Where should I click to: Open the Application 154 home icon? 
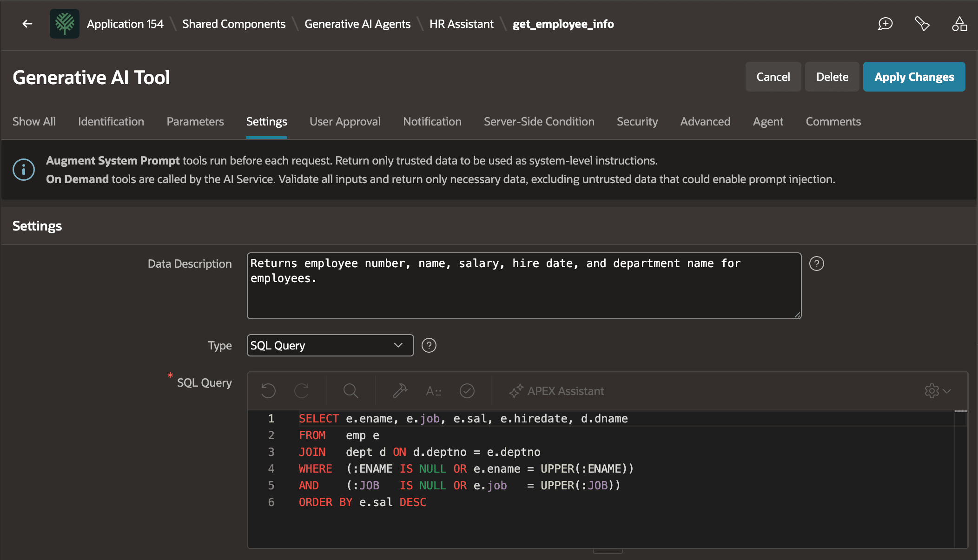(65, 24)
